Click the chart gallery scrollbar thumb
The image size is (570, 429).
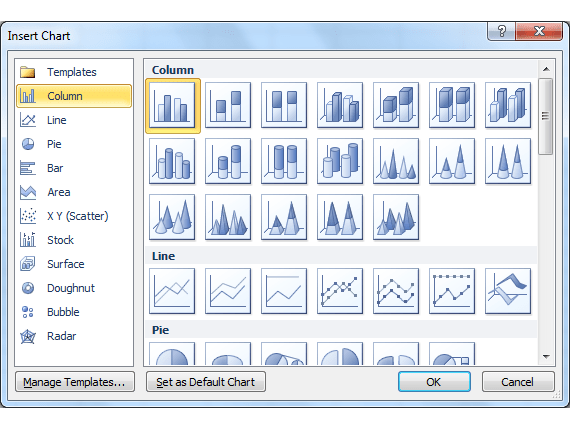pyautogui.click(x=546, y=116)
